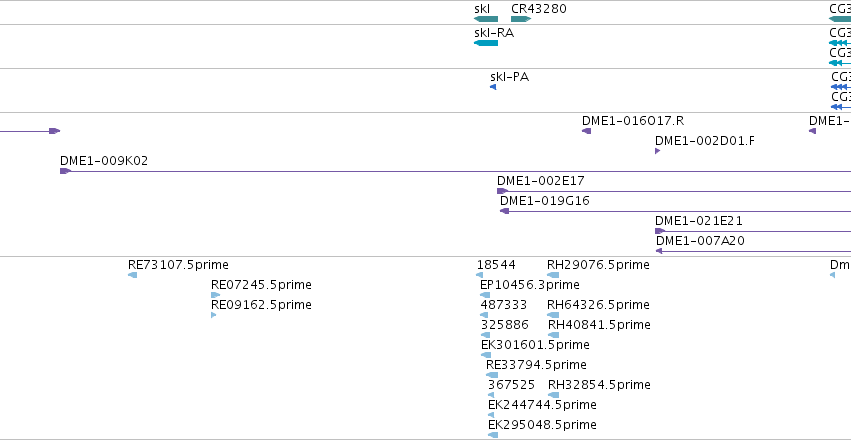Click the DME1-019G16 BAC end arrow
The image size is (851, 440).
coord(504,211)
